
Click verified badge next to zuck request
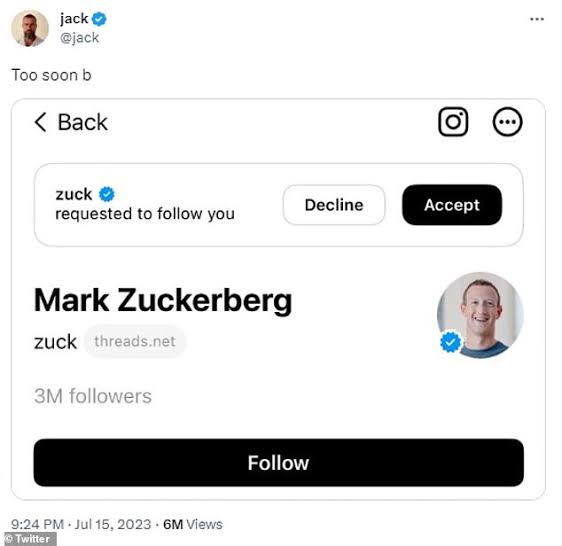pos(106,194)
